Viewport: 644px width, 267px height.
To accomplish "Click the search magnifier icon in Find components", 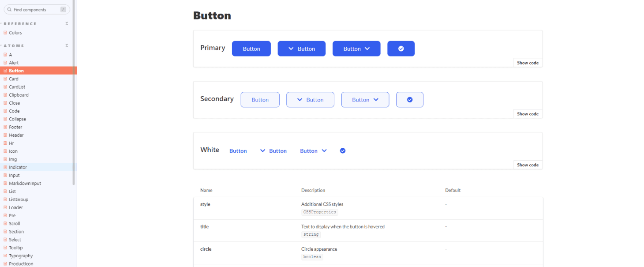I will 9,9.
